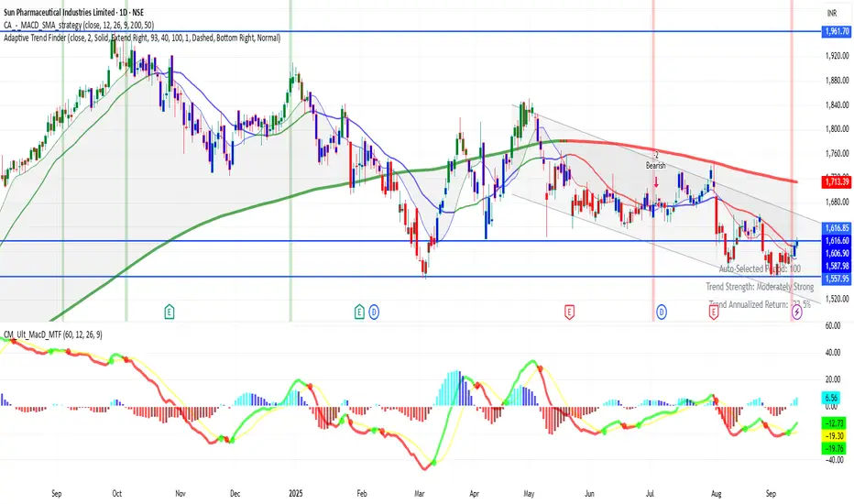Click the 1,616.85 price label
The width and height of the screenshot is (854, 504).
coord(838,228)
